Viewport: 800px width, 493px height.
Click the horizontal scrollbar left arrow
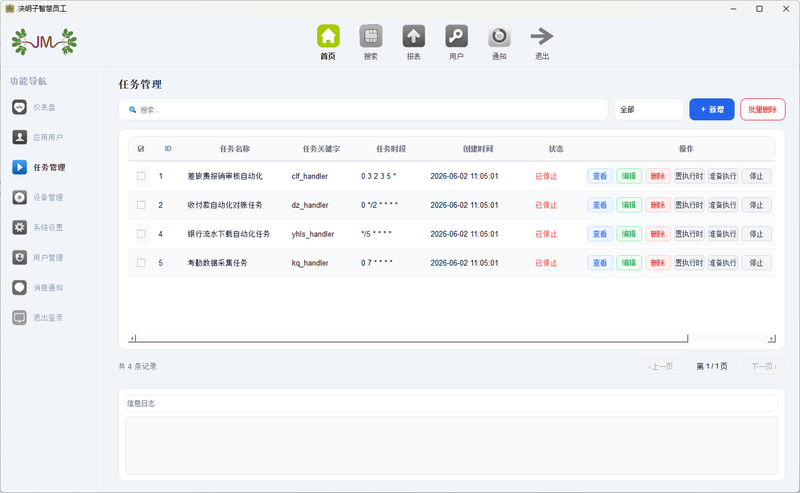tap(132, 338)
